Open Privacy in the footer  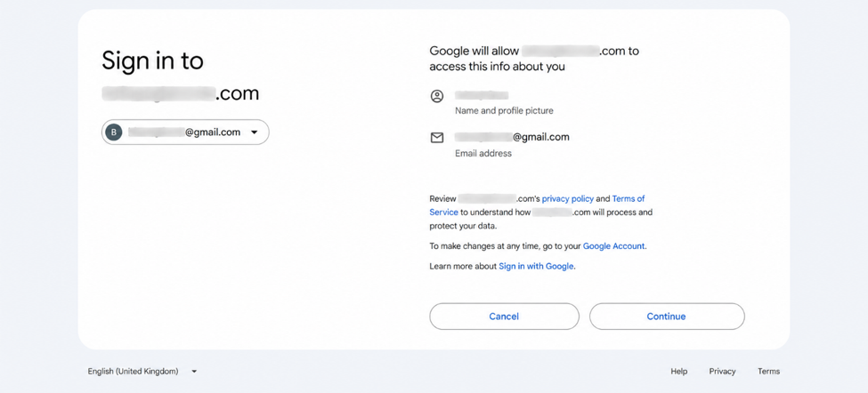coord(722,372)
